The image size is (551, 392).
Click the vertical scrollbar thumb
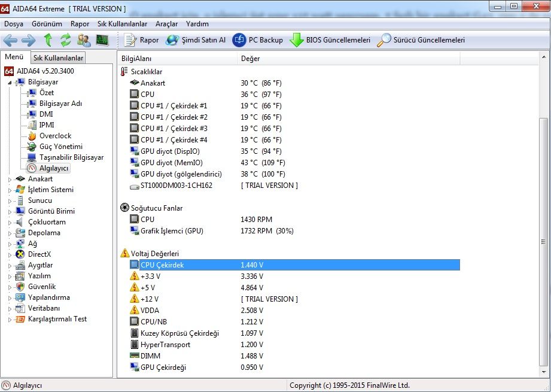pyautogui.click(x=543, y=242)
